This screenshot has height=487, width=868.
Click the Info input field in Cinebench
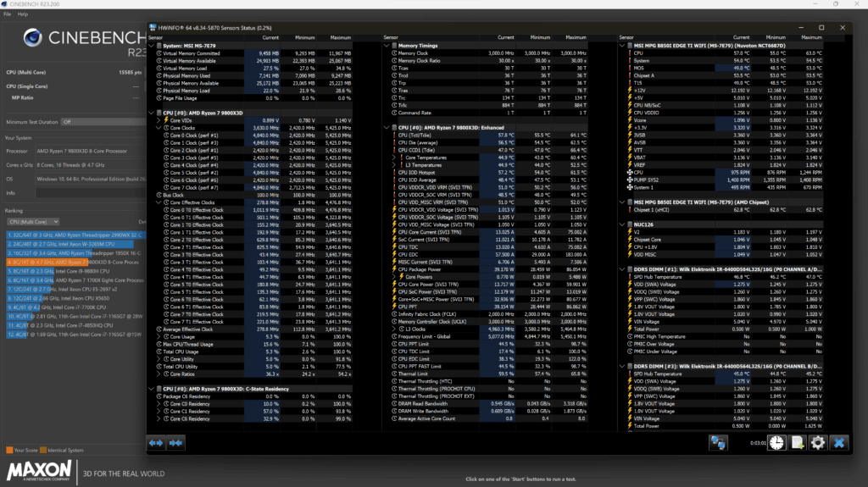(x=91, y=193)
